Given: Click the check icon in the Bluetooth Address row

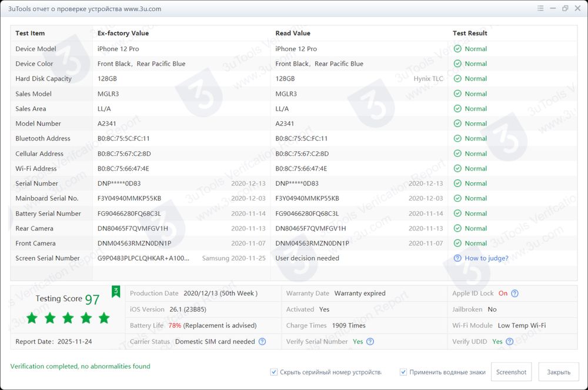Looking at the screenshot, I should point(457,138).
